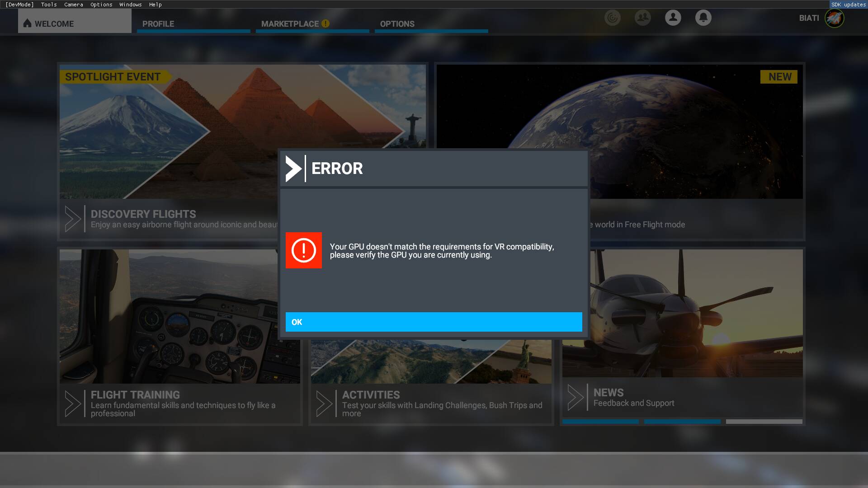Open the Help menu

[x=155, y=5]
